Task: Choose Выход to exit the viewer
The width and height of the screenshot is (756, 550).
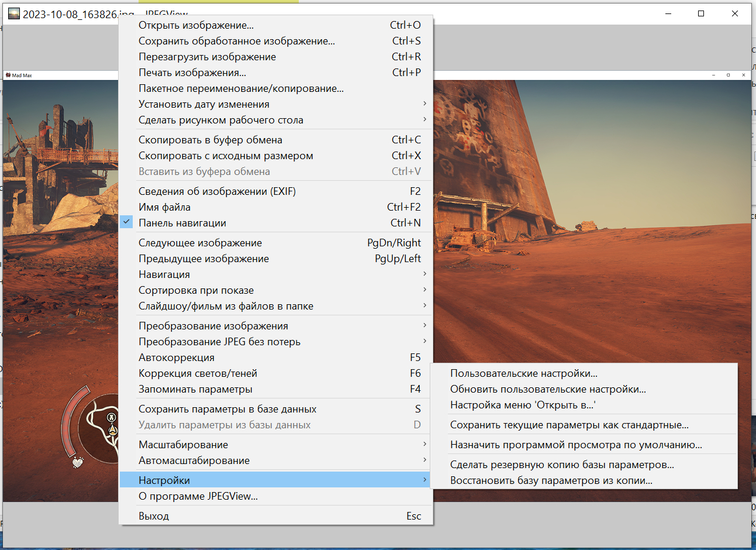Action: pyautogui.click(x=275, y=516)
